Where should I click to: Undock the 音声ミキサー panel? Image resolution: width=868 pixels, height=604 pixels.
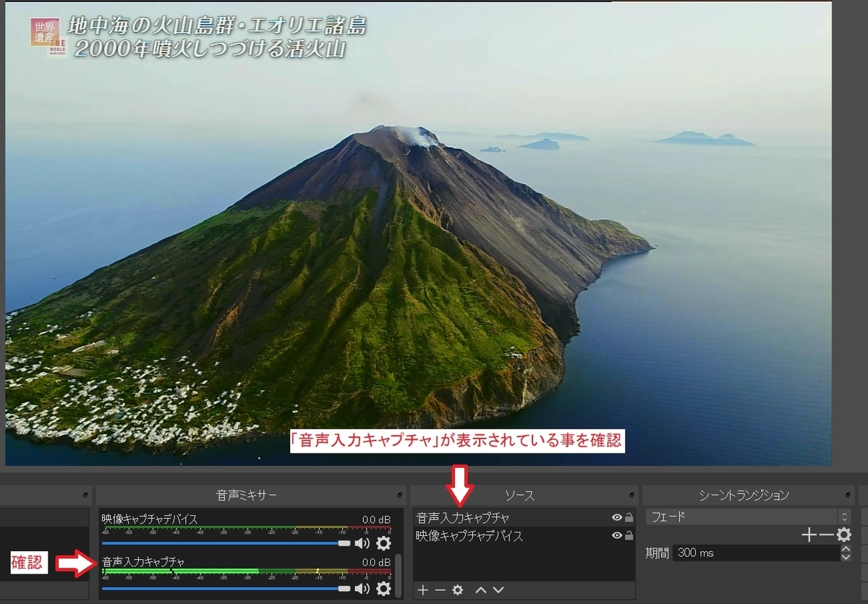point(399,495)
